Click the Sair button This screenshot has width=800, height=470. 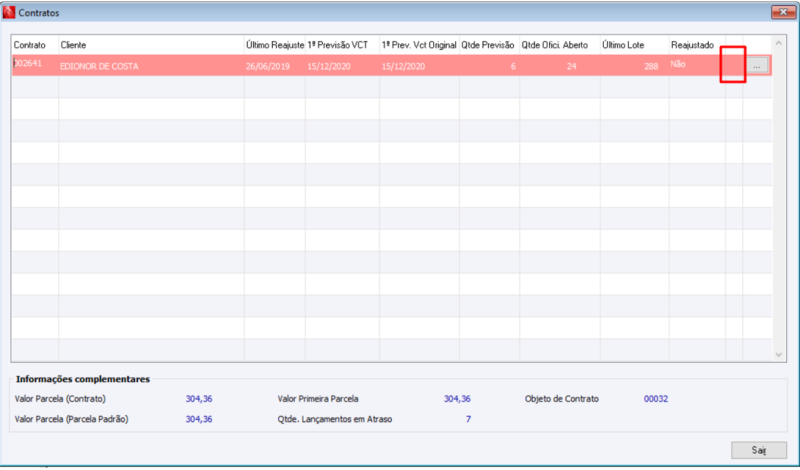pos(759,450)
